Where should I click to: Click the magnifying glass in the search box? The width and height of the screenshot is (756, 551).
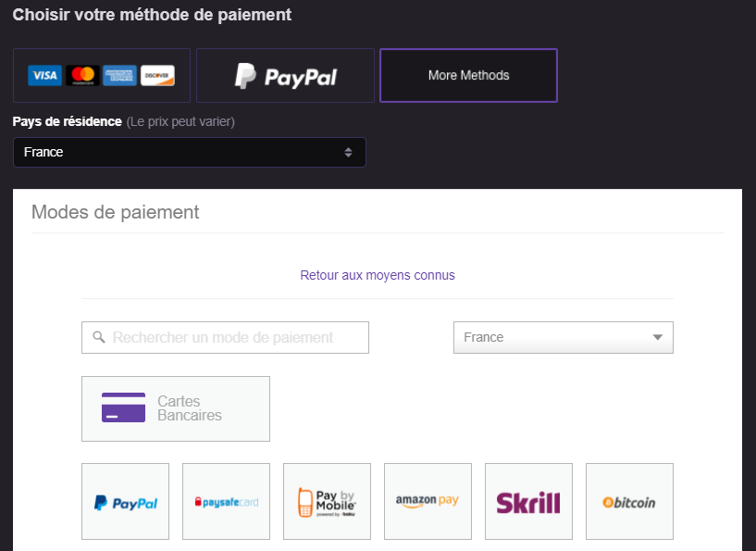pos(99,337)
